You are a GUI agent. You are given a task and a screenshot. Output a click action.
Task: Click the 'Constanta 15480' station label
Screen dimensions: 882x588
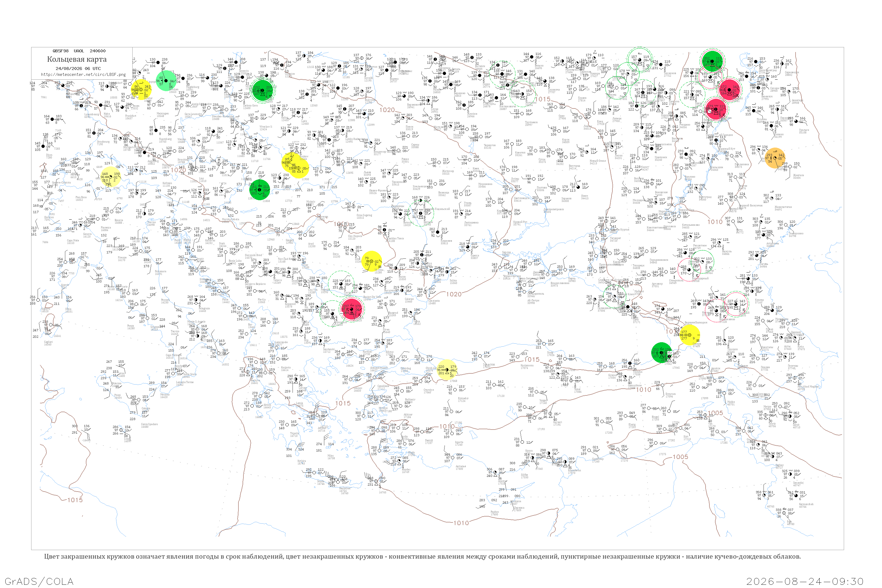[x=433, y=302]
